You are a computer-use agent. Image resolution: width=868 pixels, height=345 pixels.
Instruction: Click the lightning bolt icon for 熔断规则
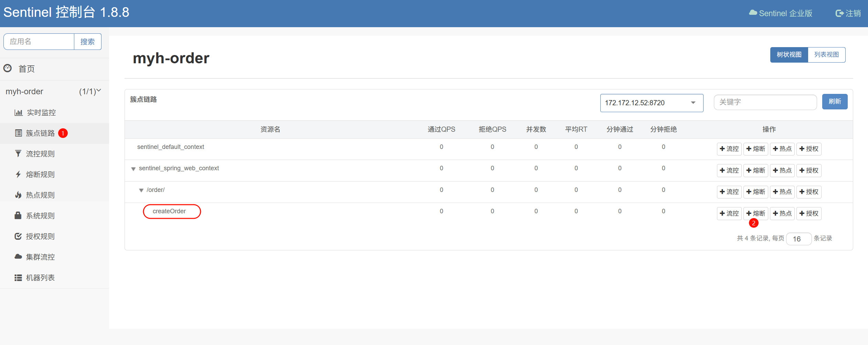(18, 174)
